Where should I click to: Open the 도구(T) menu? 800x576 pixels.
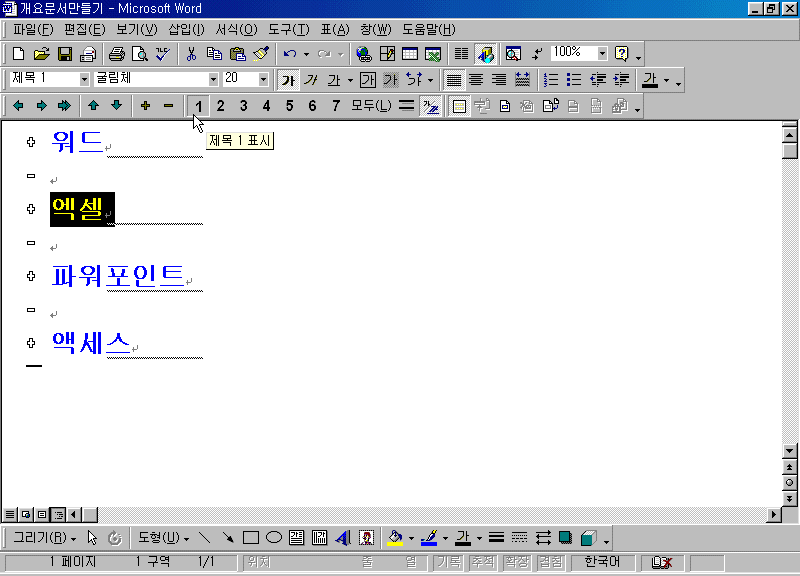pos(289,30)
